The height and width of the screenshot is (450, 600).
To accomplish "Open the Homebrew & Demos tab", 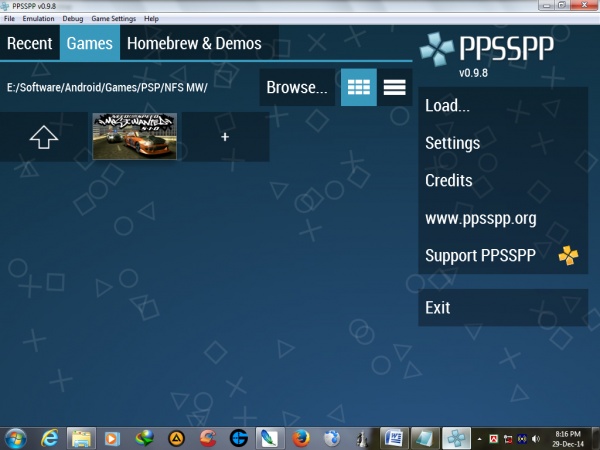I will click(x=194, y=43).
